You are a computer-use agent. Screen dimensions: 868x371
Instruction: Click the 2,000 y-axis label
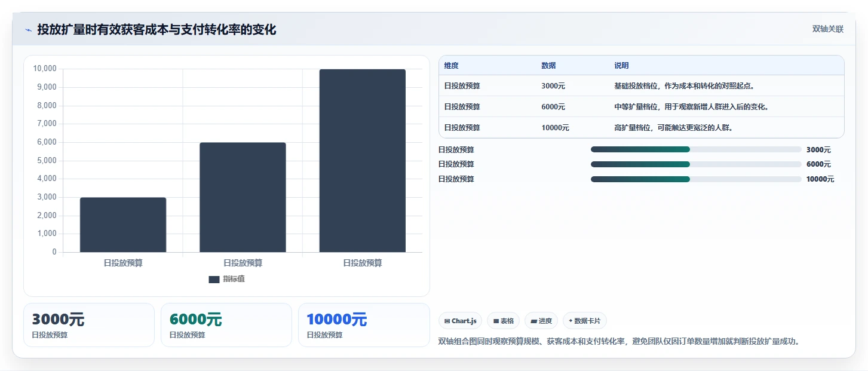(47, 216)
